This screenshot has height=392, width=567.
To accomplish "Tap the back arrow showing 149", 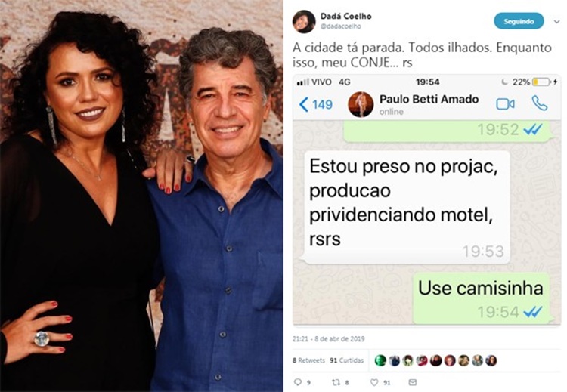I will click(315, 104).
